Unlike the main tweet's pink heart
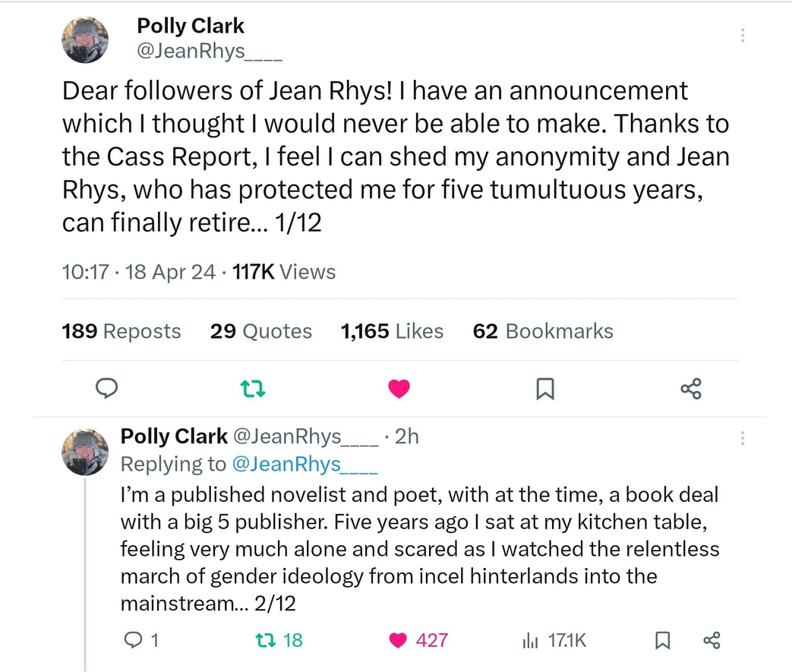 tap(399, 388)
